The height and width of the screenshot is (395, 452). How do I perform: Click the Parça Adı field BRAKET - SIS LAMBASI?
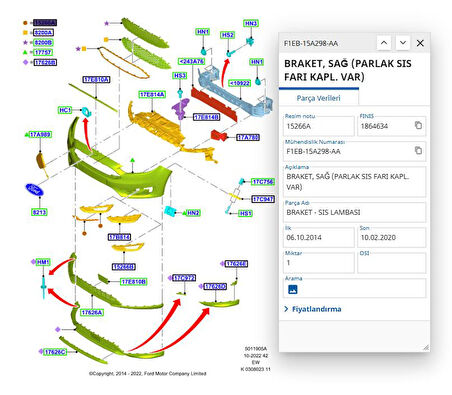click(x=354, y=212)
